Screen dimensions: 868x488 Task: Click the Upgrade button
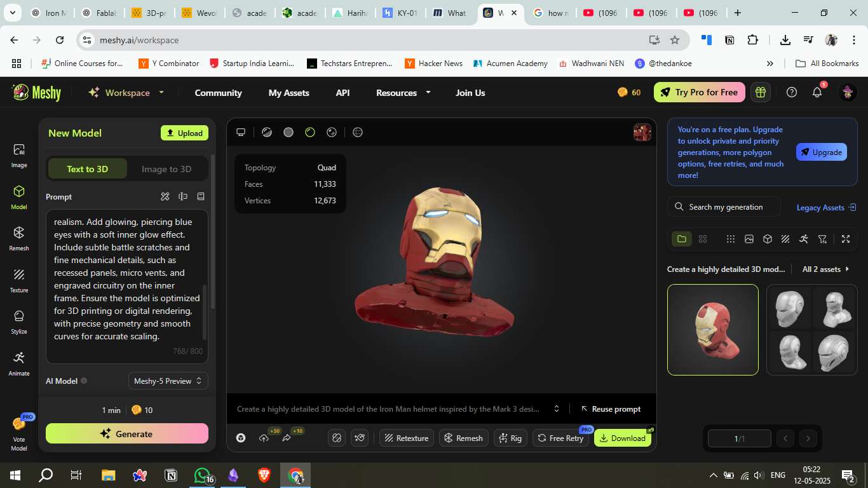(821, 152)
